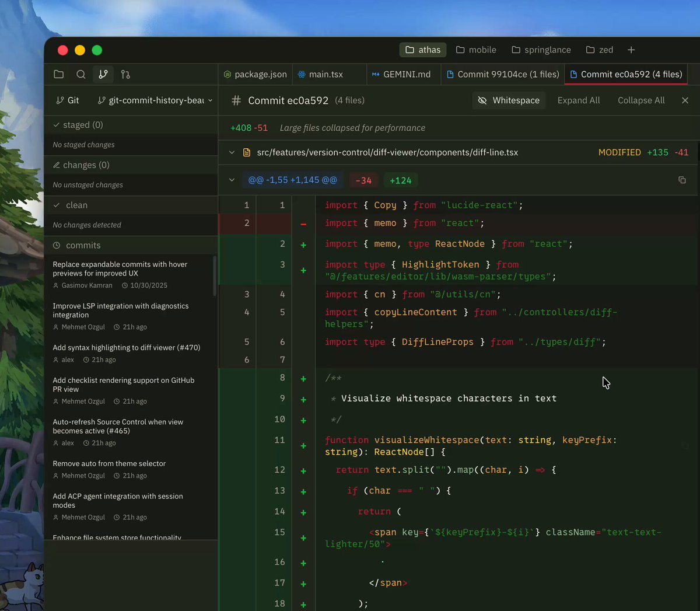700x611 pixels.
Task: Collapse the diff-line.tsx file section chevron
Action: click(x=232, y=152)
